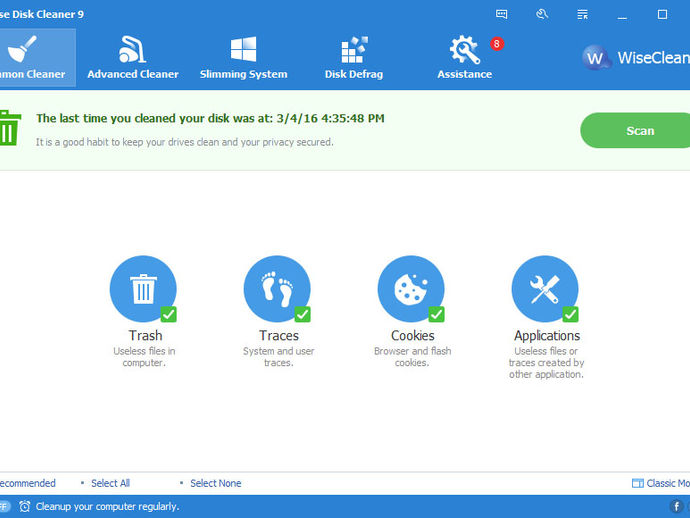Maximize the Wise Disk Cleaner window
Viewport: 690px width, 518px height.
pos(662,15)
